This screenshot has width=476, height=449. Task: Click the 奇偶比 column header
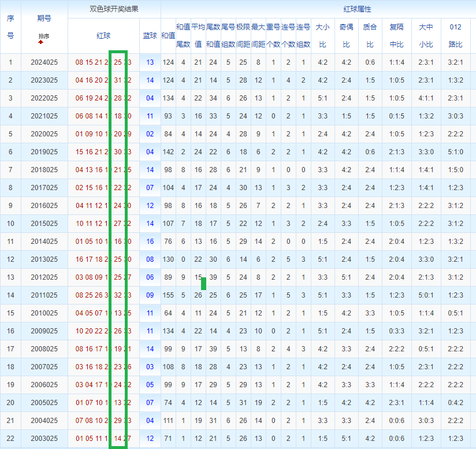(346, 36)
